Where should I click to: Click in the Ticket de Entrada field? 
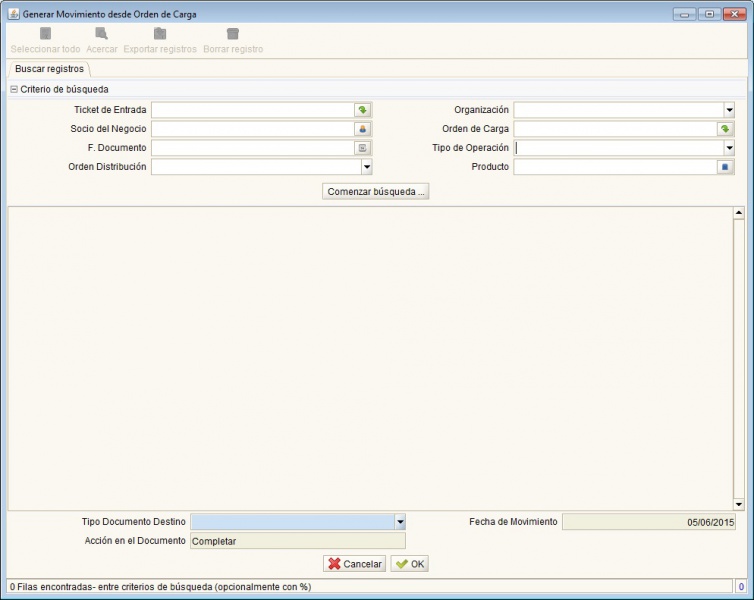tap(253, 110)
